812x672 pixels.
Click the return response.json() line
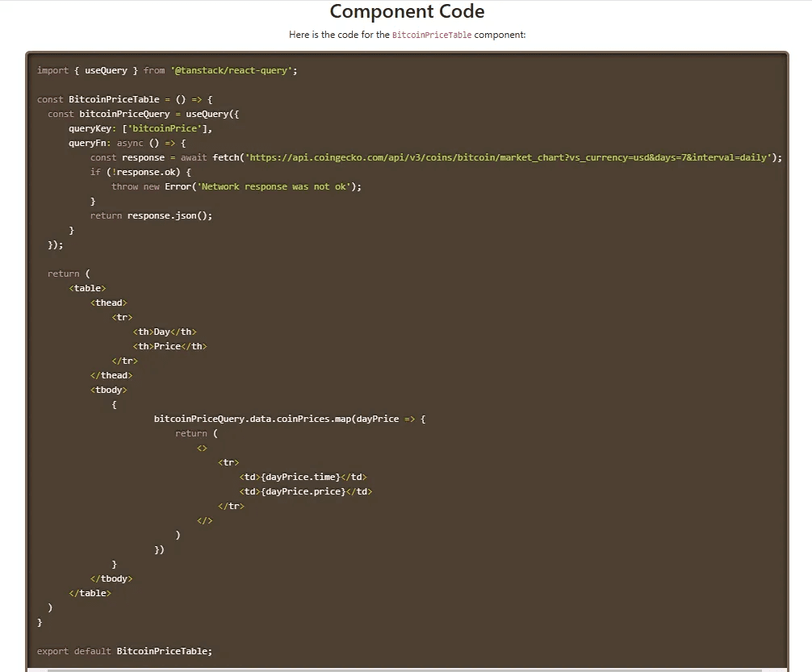(151, 215)
